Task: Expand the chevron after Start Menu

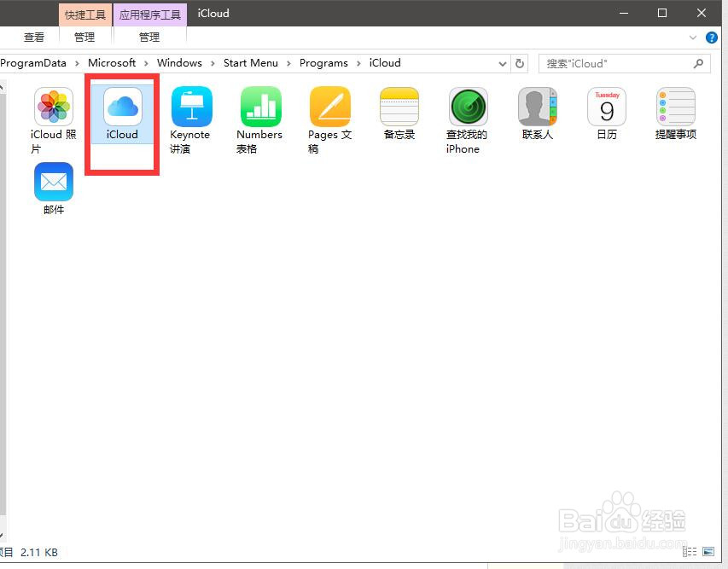Action: [288, 63]
